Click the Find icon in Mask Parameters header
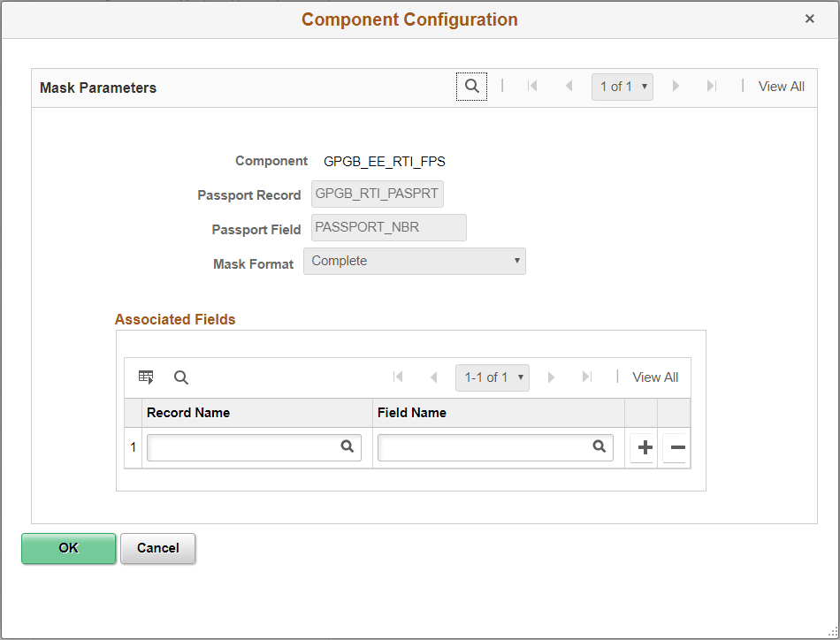 471,86
